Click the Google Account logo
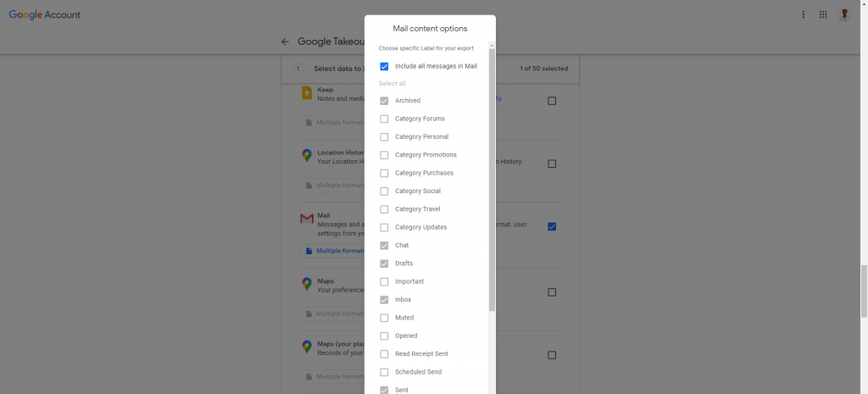 (x=44, y=15)
